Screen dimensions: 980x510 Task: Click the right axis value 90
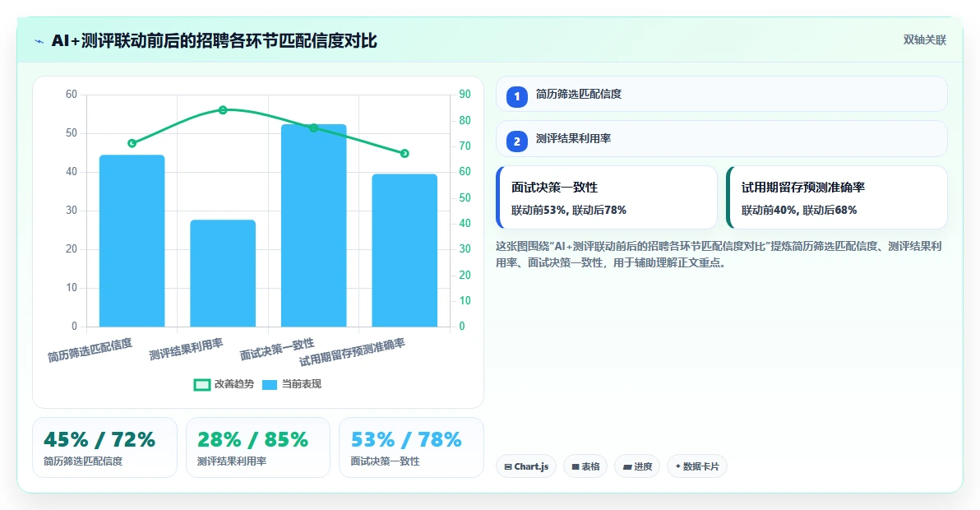465,95
